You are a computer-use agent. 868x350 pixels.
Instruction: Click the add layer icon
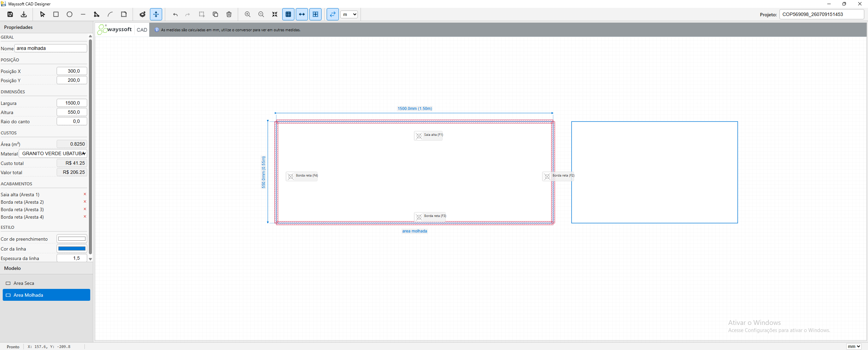[142, 14]
